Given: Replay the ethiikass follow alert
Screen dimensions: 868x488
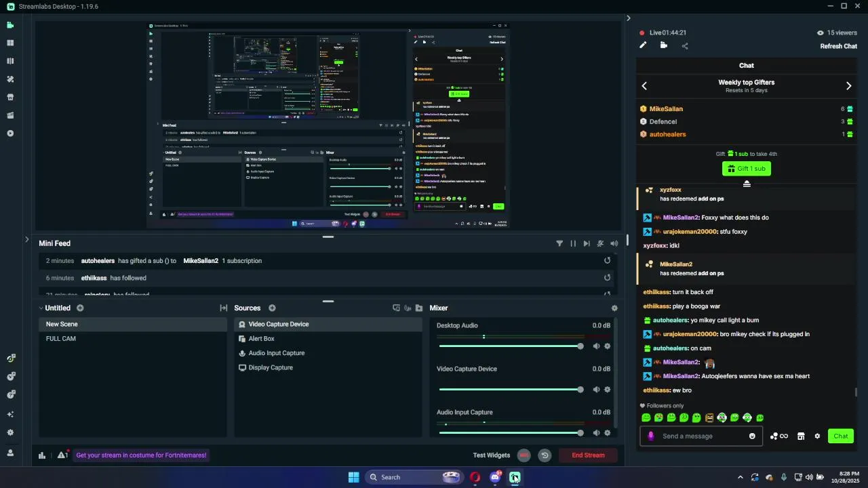Looking at the screenshot, I should 607,277.
